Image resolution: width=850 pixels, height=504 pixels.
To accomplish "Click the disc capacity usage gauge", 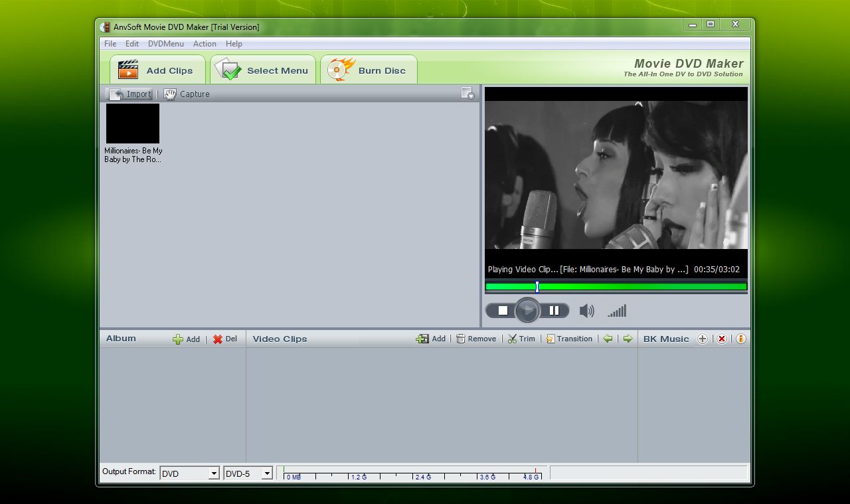I will click(412, 473).
